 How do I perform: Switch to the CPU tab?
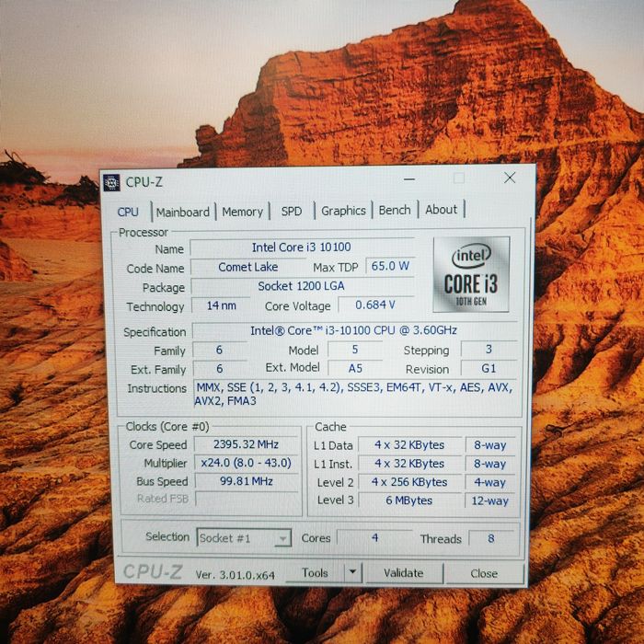(x=128, y=212)
